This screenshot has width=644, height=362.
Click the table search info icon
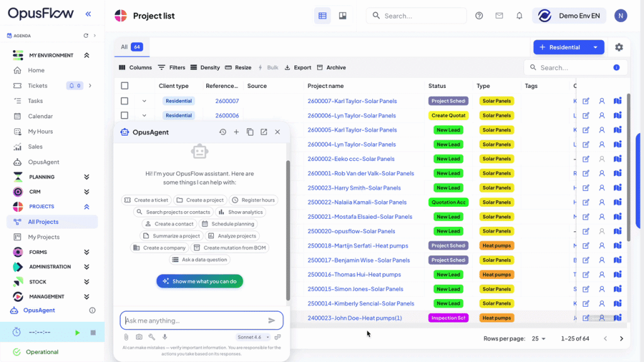(x=616, y=67)
